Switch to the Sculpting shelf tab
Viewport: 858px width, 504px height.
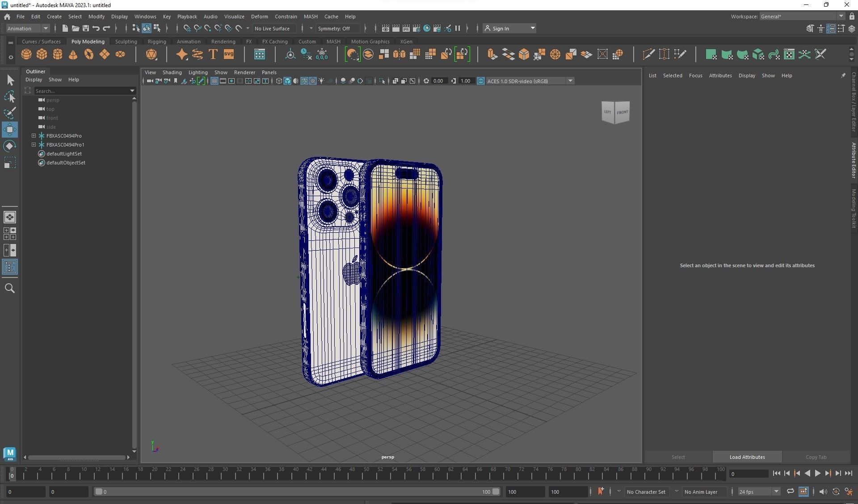[x=126, y=42]
